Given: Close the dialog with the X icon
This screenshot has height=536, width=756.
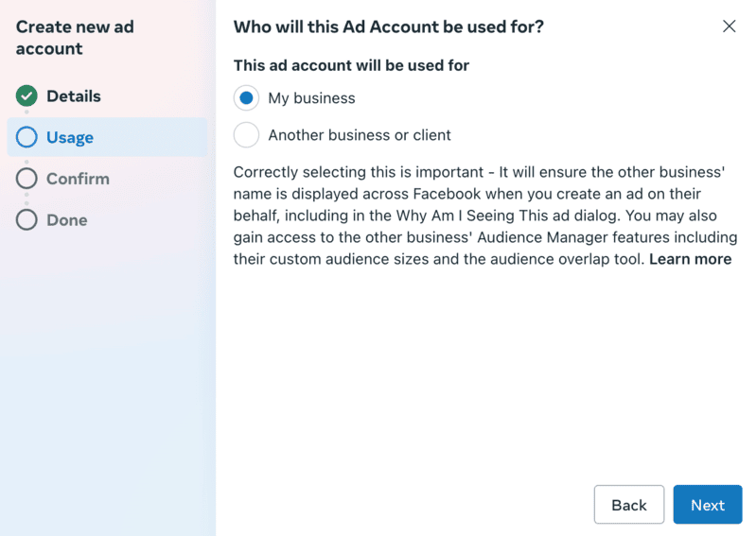Looking at the screenshot, I should [x=729, y=26].
